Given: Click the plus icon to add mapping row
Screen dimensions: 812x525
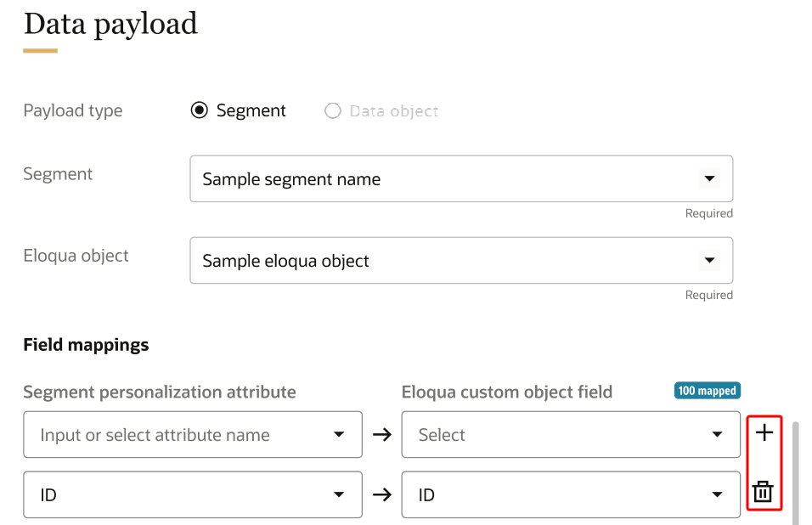Looking at the screenshot, I should [x=764, y=434].
